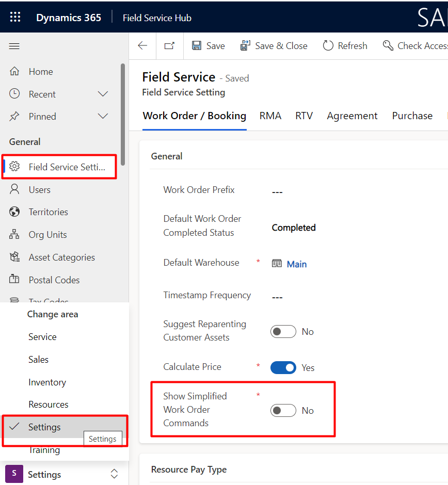Viewport: 448px width, 485px height.
Task: Click the site map vertical scrollbar
Action: click(123, 115)
